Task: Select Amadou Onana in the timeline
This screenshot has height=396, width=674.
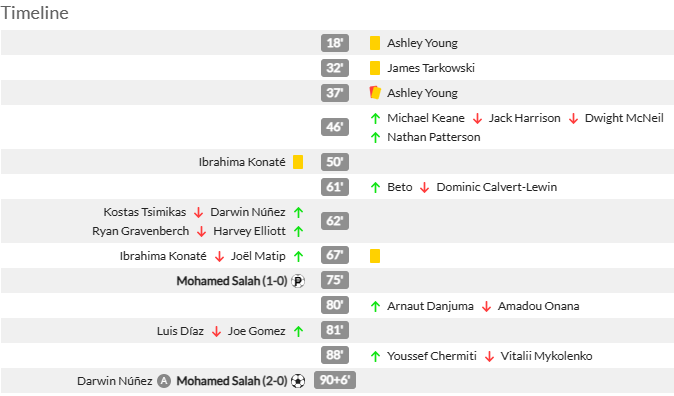Action: click(538, 306)
